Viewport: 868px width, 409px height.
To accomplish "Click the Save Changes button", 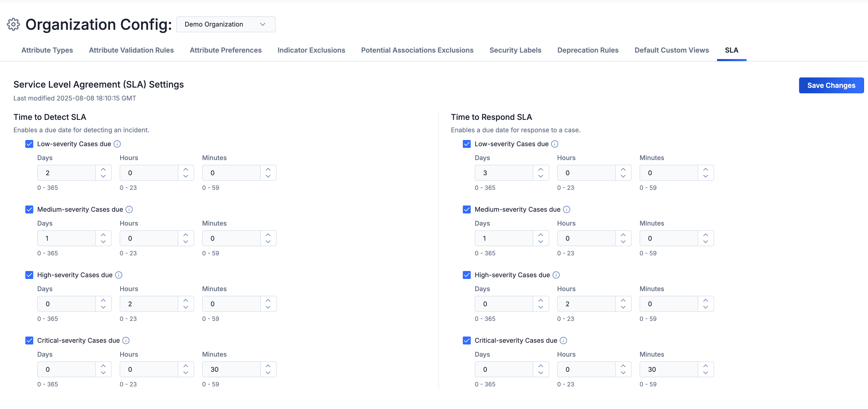I will click(x=831, y=85).
